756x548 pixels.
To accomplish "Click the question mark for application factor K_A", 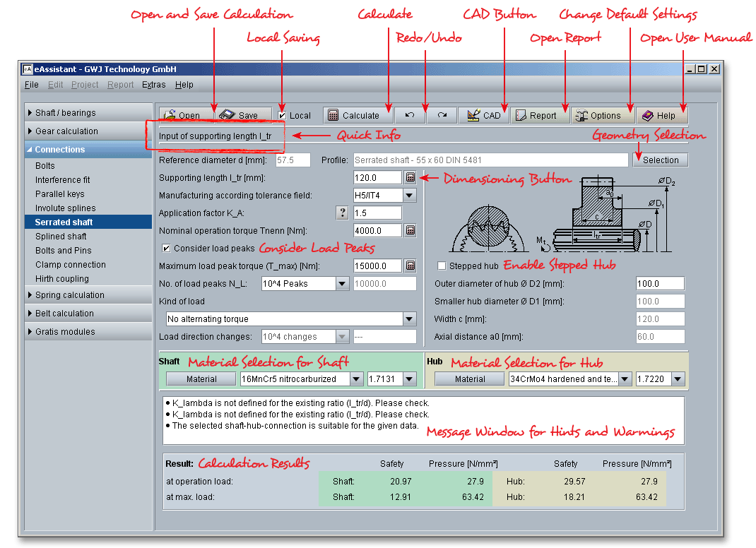I will 342,213.
